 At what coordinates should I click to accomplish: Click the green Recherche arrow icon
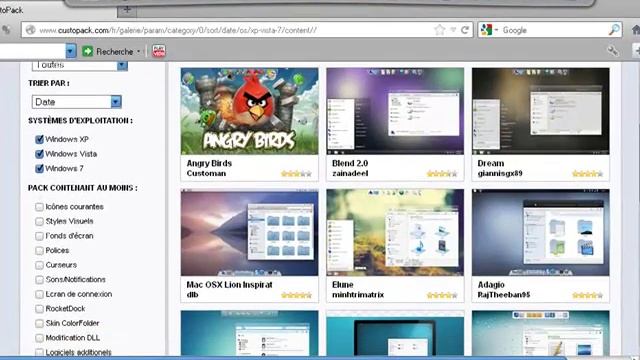click(x=87, y=51)
